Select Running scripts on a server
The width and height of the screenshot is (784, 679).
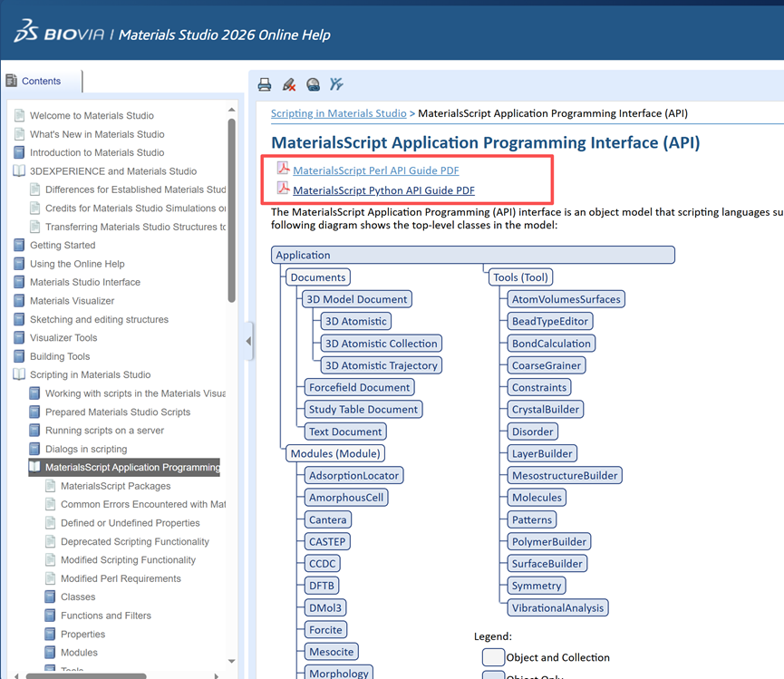104,430
